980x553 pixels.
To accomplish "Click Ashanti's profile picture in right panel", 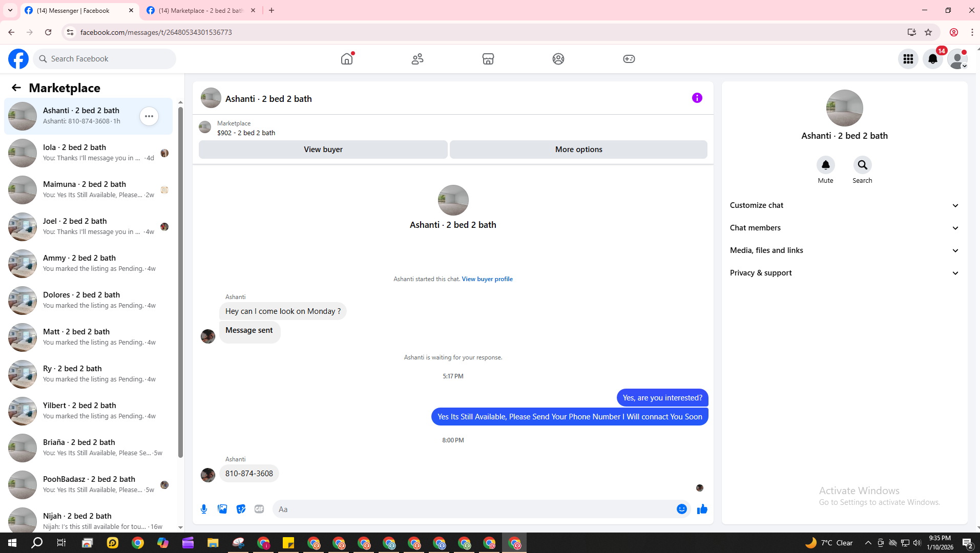I will pos(844,108).
